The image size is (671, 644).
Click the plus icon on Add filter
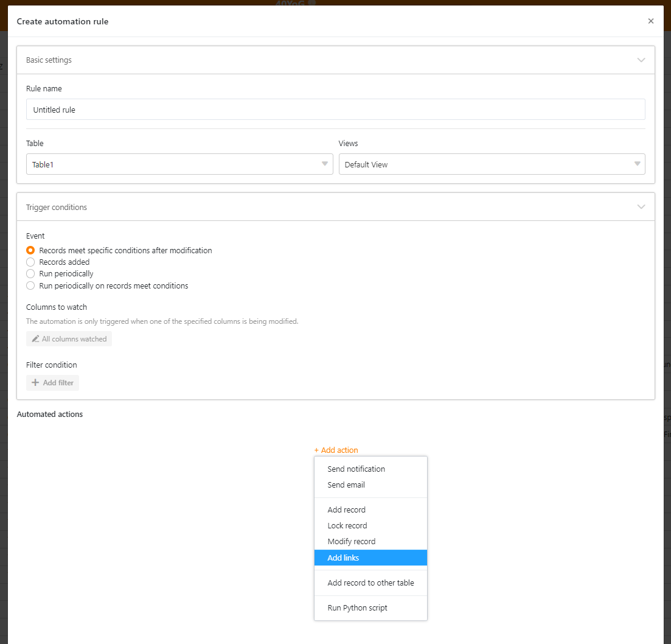[x=35, y=383]
